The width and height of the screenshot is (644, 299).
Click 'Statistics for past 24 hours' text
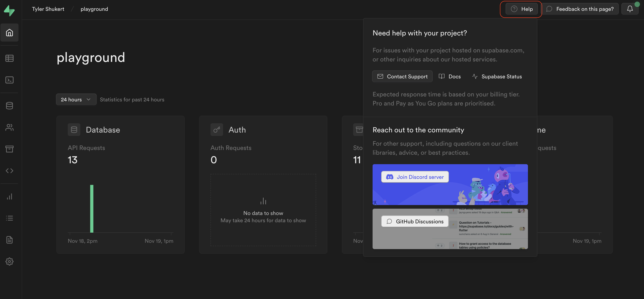(132, 100)
